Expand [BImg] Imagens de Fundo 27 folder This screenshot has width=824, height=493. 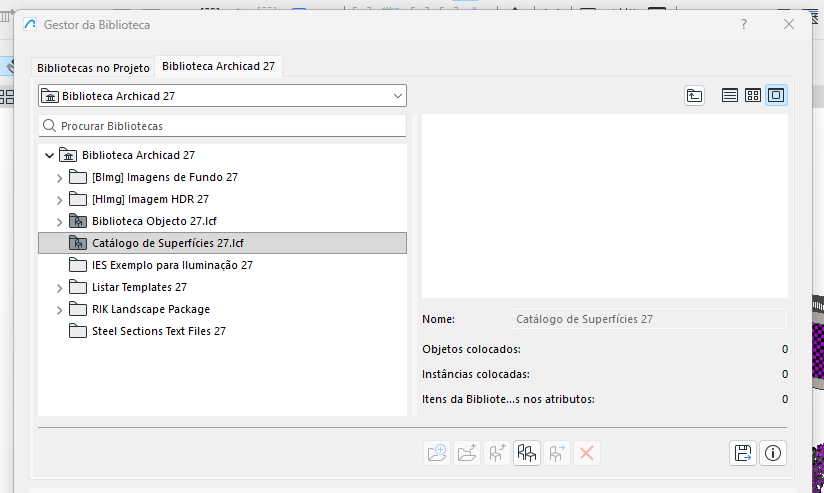point(59,178)
